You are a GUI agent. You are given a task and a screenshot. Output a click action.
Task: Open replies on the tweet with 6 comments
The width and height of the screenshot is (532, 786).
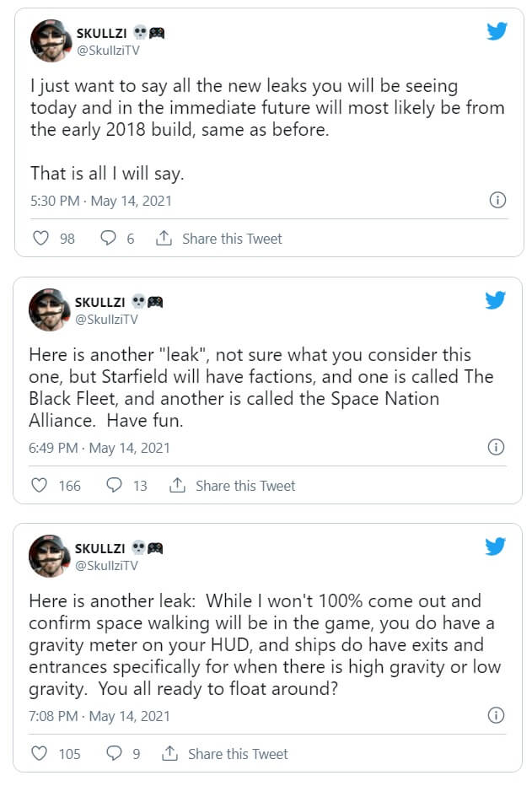[x=108, y=239]
